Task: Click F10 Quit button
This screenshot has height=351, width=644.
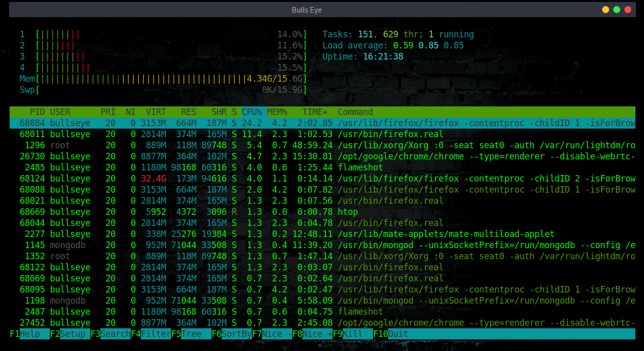Action: [391, 334]
